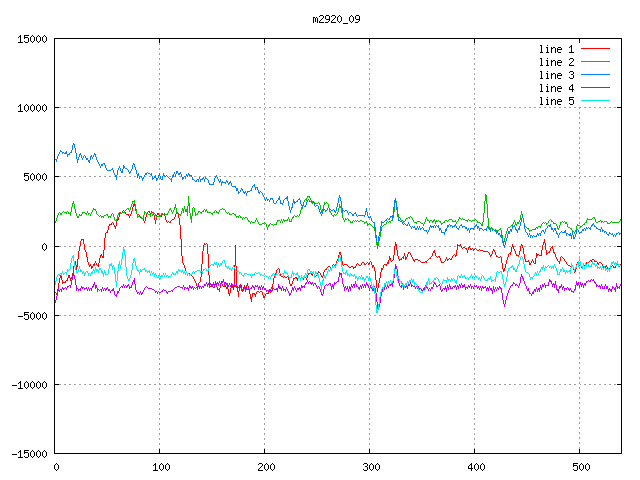Click the 500 x-axis tick label
The image size is (640, 480).
[579, 467]
